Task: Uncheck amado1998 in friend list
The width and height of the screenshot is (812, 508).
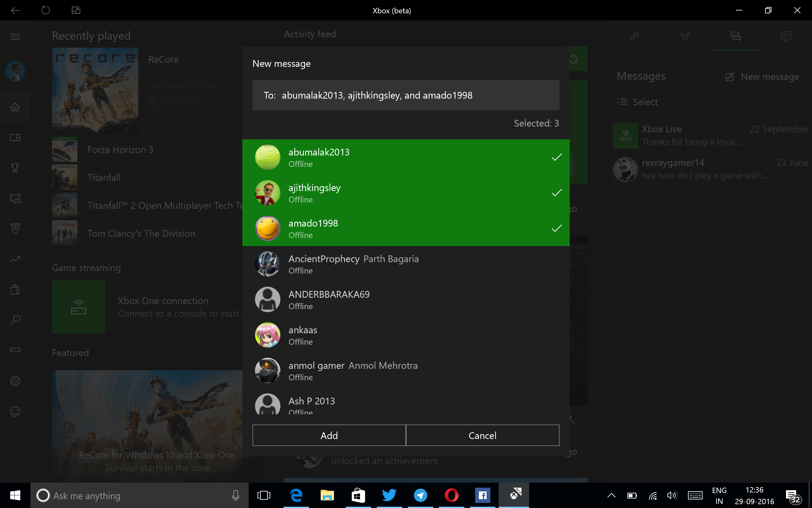Action: (406, 229)
